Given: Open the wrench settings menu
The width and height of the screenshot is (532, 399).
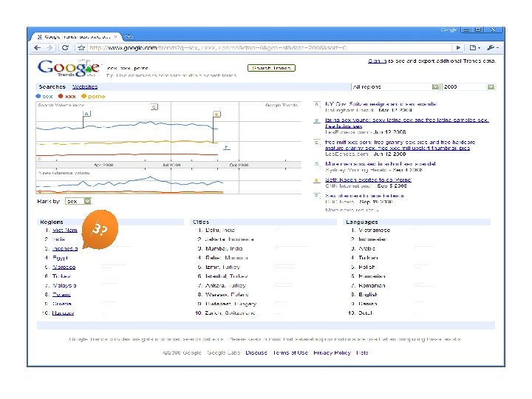Looking at the screenshot, I should tap(493, 48).
